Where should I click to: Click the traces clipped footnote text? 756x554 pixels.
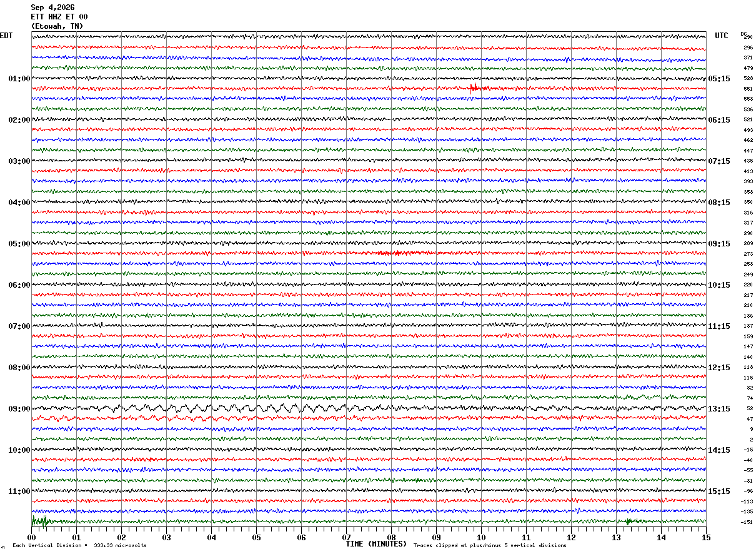490,545
